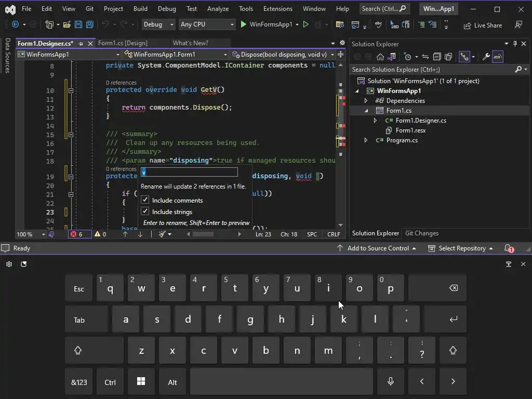Pin the Form1.Designer.cs tab
Viewport: 532px width, 399px height.
tap(81, 44)
